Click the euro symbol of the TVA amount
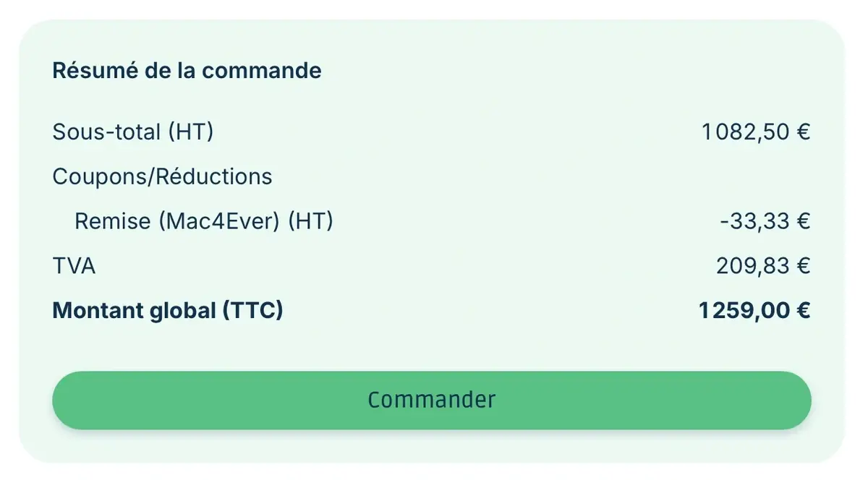Screen dimensions: 868x480 coord(801,266)
